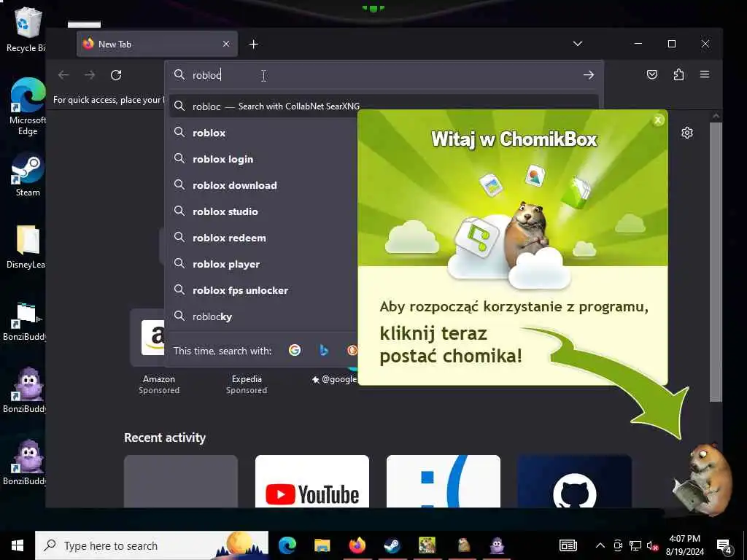Select the New Tab tab
This screenshot has height=560, width=747.
(157, 44)
